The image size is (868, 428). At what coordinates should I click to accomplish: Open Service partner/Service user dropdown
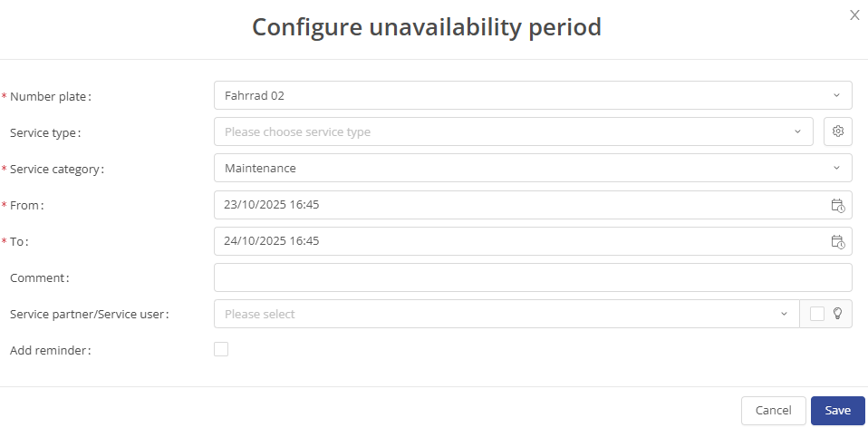[x=784, y=314]
